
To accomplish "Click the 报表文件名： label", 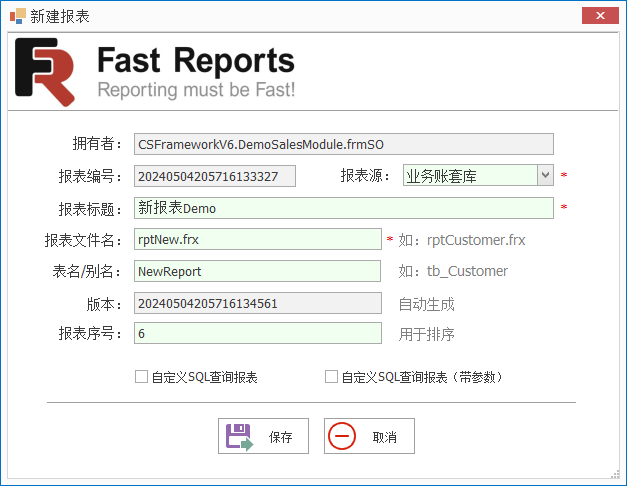I will [x=83, y=240].
